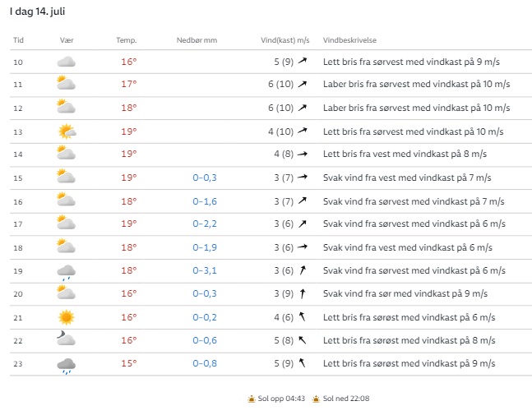Select the 17° temperature in the hour 11 row
Viewport: 532px width, 415px height.
[x=129, y=84]
